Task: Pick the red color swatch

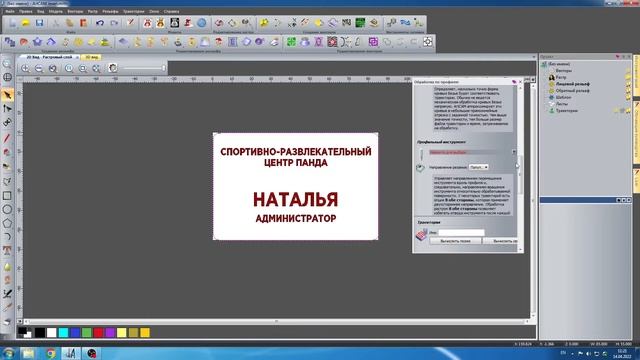Action: (98, 333)
